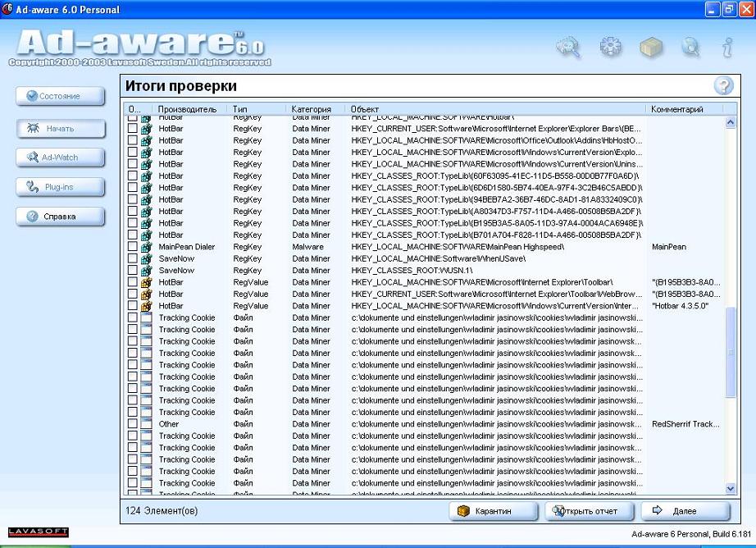Click the Карантин quarantine button

494,511
